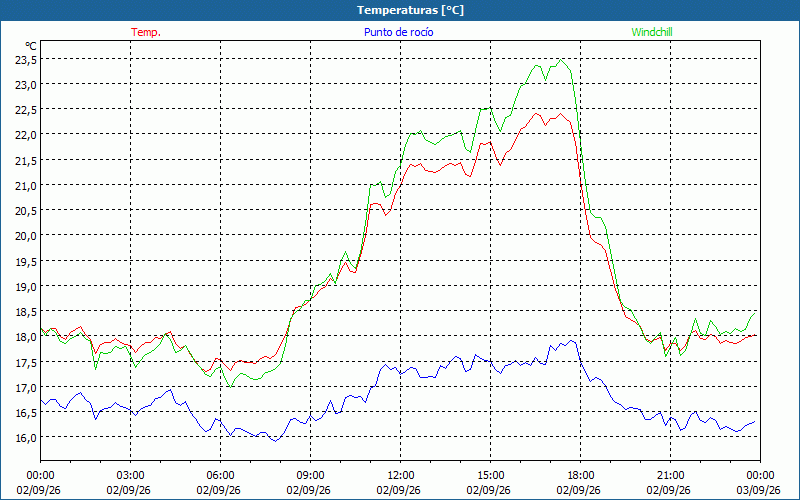Screen dimensions: 800x500
Task: Click the 18:00 time label on the x-axis
Action: tap(581, 476)
